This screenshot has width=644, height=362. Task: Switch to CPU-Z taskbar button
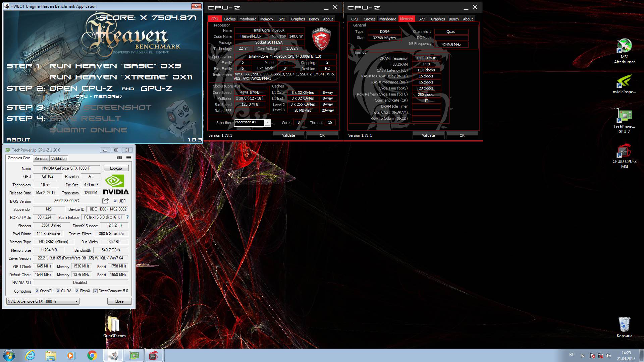click(x=154, y=355)
